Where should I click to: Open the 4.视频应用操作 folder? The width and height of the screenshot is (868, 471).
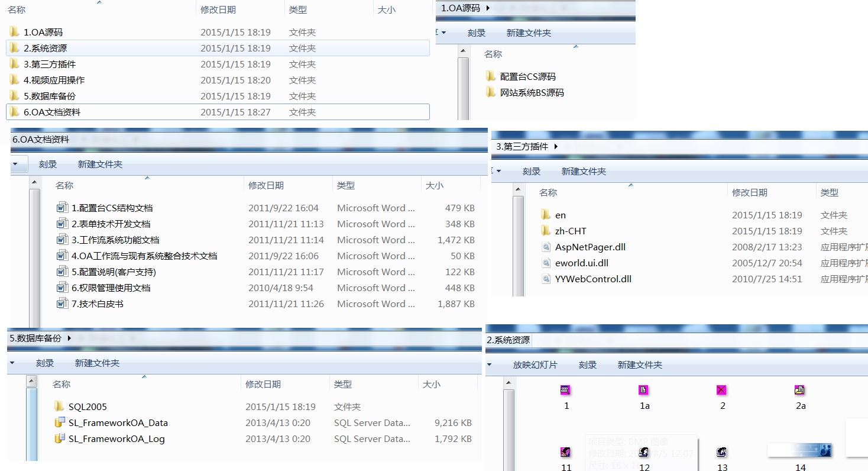(x=54, y=80)
